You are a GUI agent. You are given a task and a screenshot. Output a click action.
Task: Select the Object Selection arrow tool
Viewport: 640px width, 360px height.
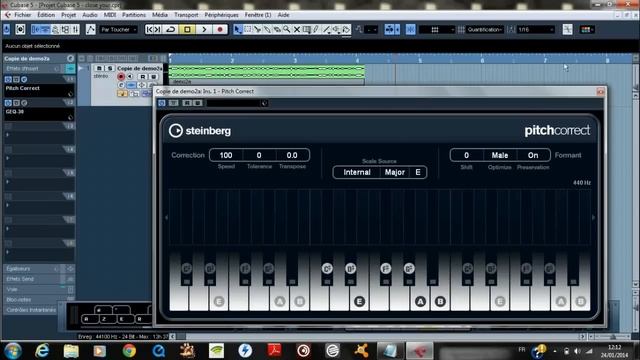tap(238, 29)
